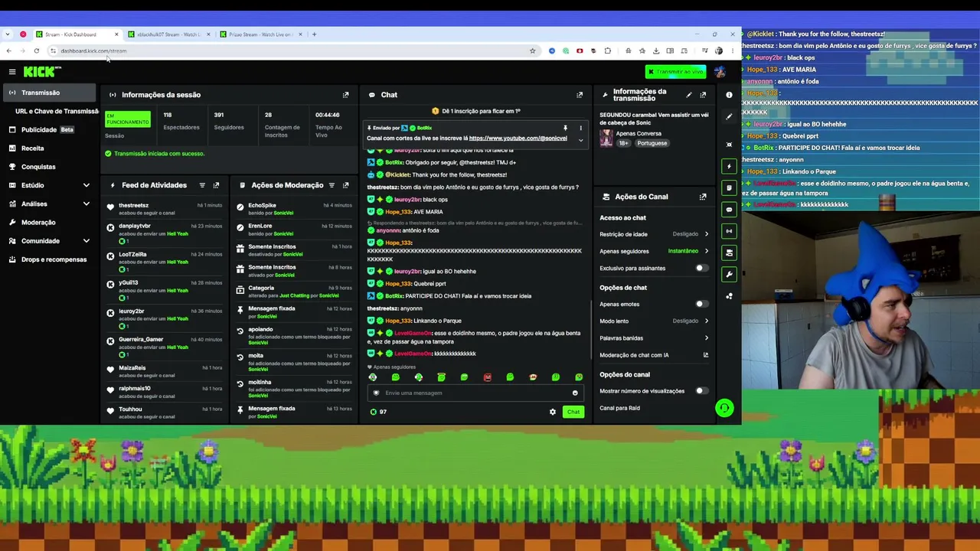Screen dimensions: 980x551
Task: Open Palavras banidas settings
Action: tap(655, 337)
